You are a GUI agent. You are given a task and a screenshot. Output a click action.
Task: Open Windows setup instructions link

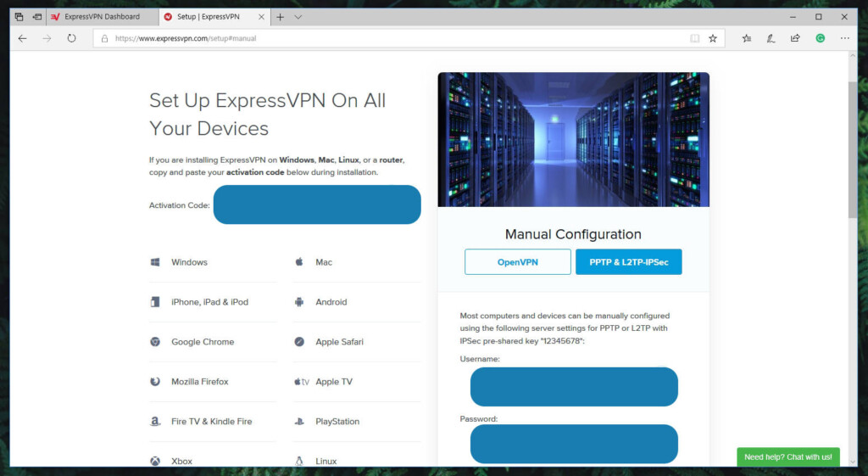tap(189, 262)
